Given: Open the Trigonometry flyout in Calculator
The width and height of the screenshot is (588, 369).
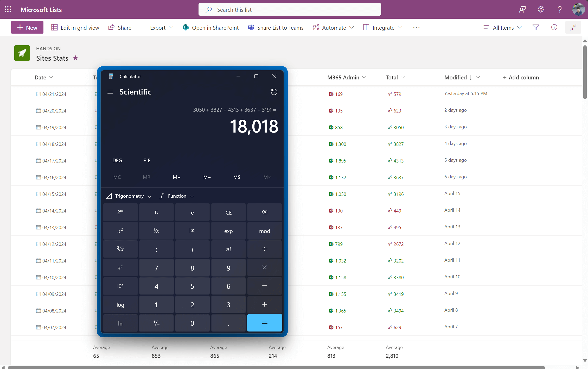Looking at the screenshot, I should (x=129, y=196).
